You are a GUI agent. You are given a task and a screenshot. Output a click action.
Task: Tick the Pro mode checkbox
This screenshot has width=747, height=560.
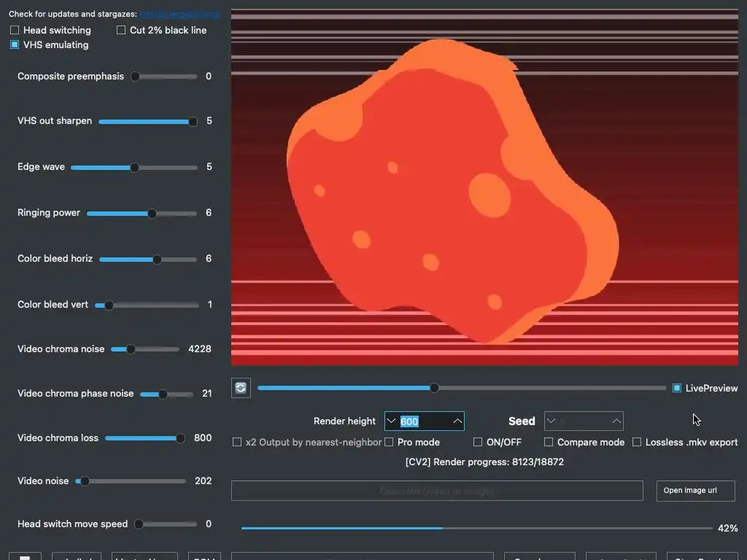pyautogui.click(x=389, y=442)
